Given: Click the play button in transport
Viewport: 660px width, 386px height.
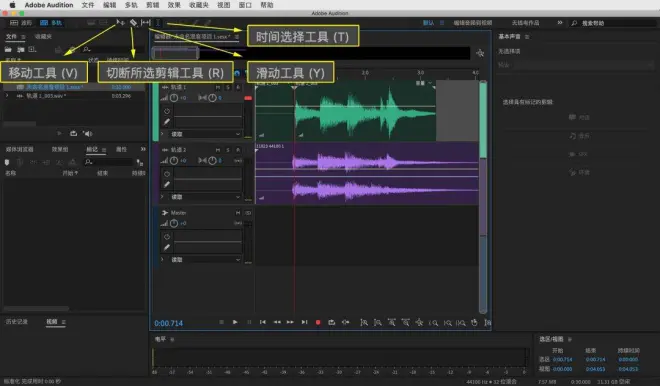Looking at the screenshot, I should [235, 322].
